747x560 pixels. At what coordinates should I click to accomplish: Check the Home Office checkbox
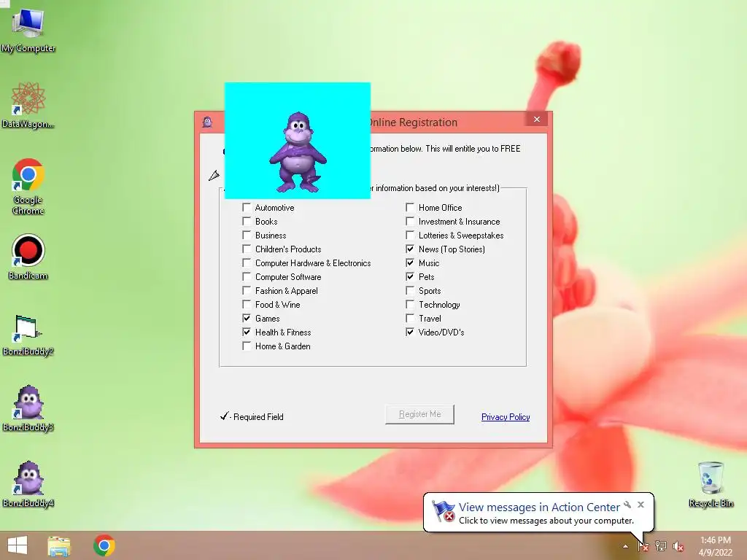tap(410, 207)
